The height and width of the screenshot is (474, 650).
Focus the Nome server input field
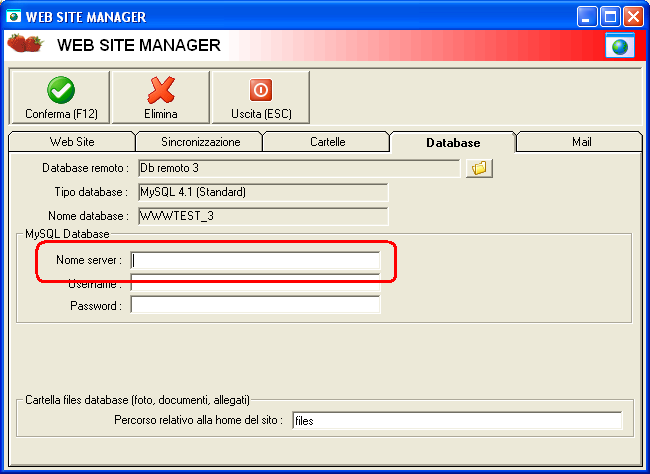(x=255, y=260)
